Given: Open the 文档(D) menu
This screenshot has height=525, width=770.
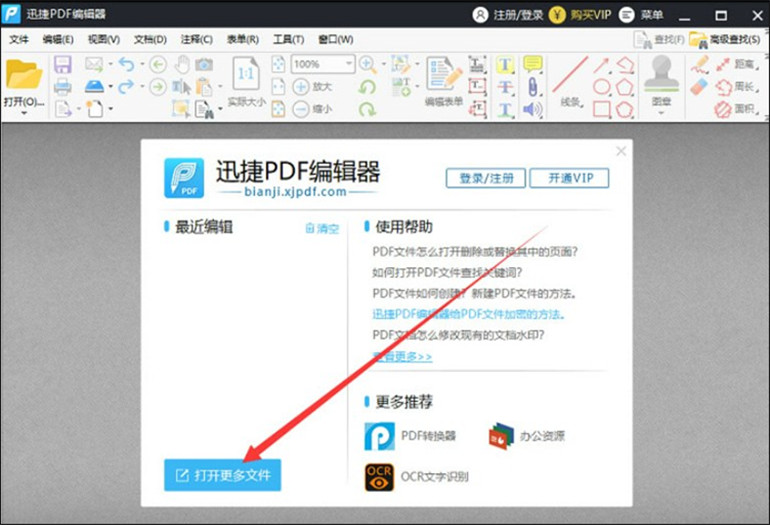Looking at the screenshot, I should coord(150,39).
